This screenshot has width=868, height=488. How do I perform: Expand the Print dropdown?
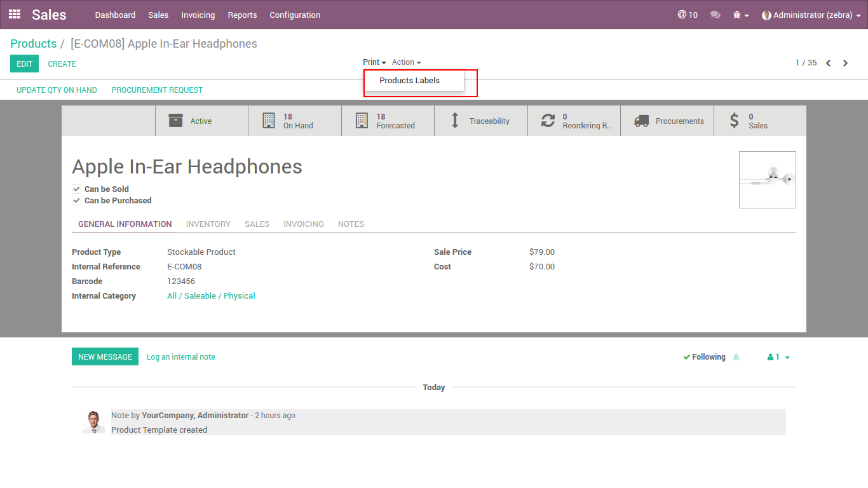pos(374,62)
